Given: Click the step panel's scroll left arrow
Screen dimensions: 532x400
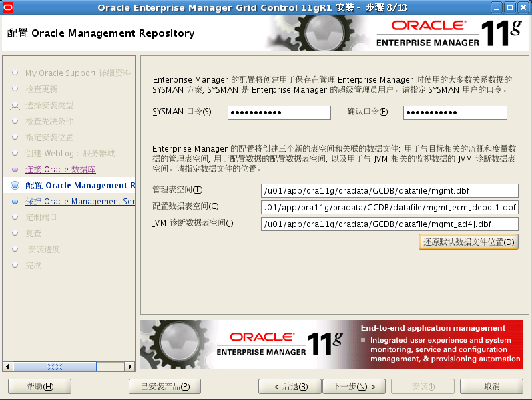Looking at the screenshot, I should [x=7, y=367].
